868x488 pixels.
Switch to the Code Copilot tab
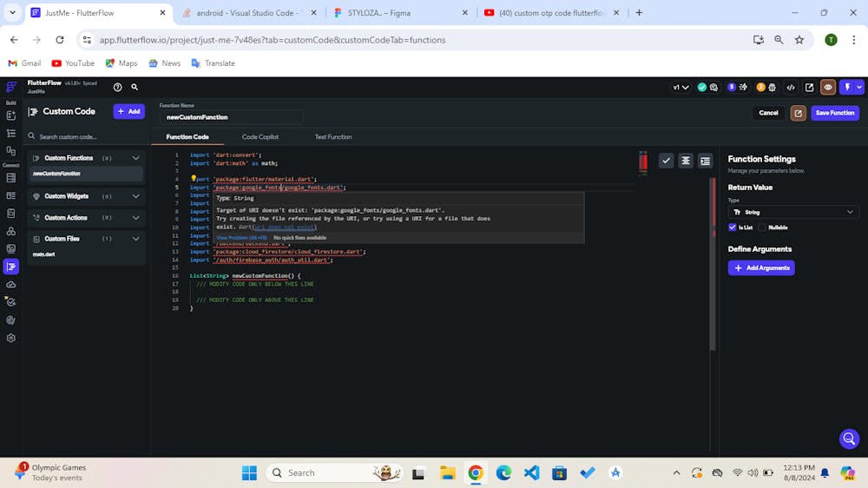pyautogui.click(x=260, y=137)
